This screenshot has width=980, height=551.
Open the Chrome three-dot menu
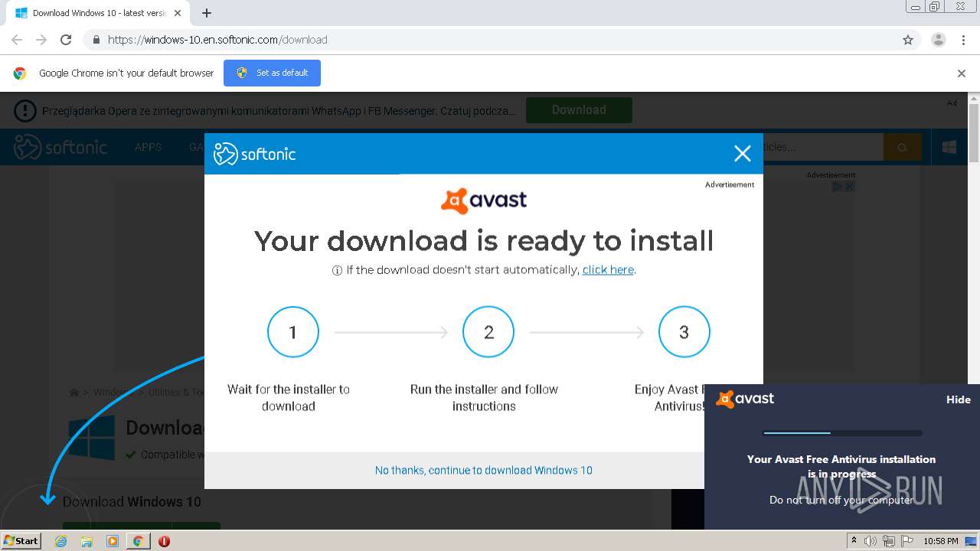pyautogui.click(x=963, y=40)
